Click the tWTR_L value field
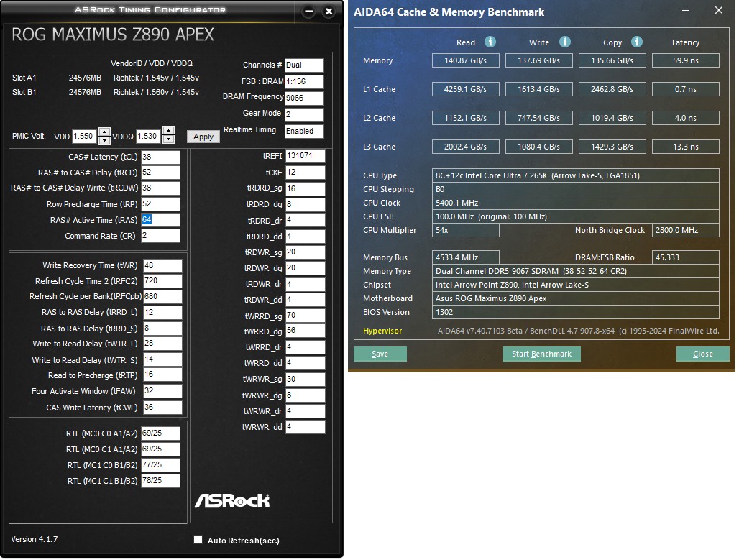The image size is (739, 560). point(162,344)
